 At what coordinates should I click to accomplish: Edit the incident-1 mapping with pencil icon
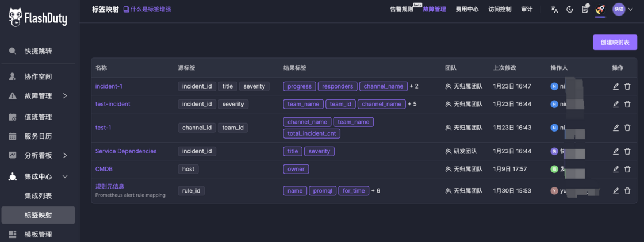click(616, 86)
